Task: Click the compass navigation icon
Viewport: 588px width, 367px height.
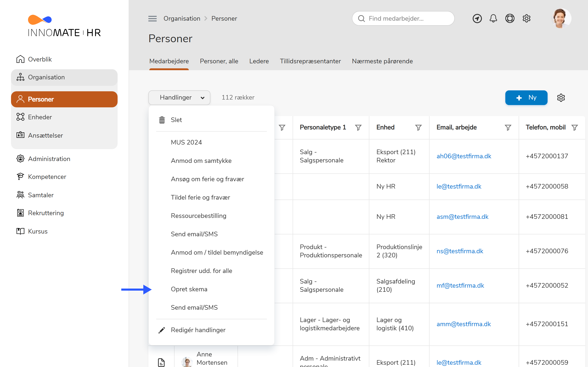Action: coord(477,18)
